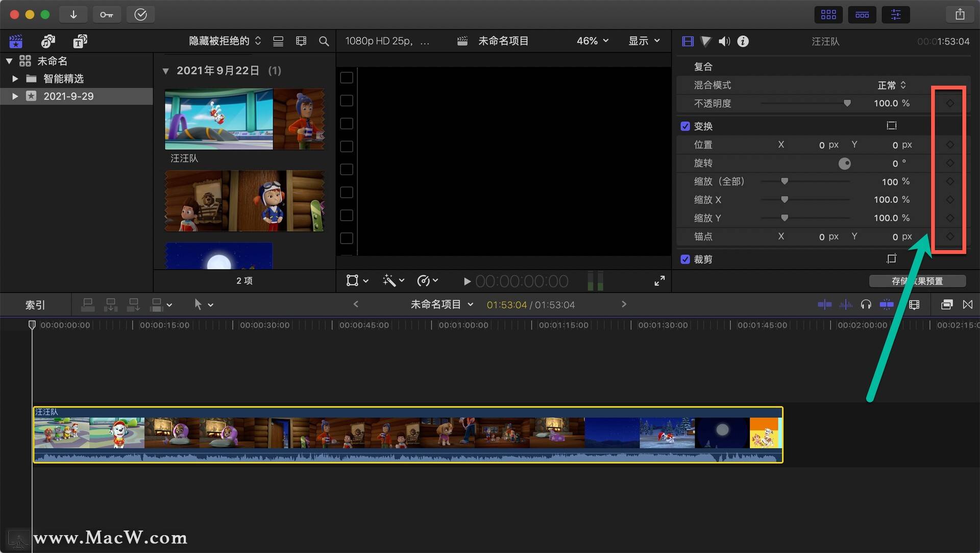Go back in timeline history
980x553 pixels.
coord(356,304)
